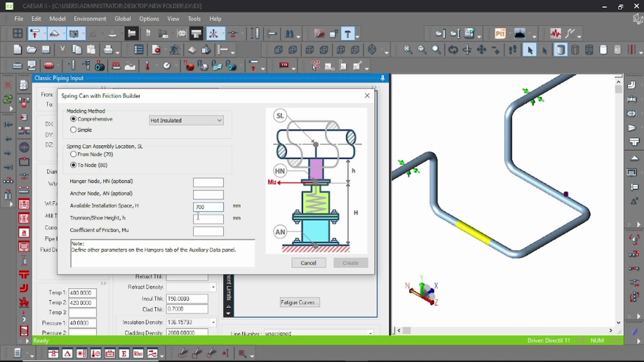Click the red 113 node numbers icon
This screenshot has height=362, width=644.
click(284, 66)
